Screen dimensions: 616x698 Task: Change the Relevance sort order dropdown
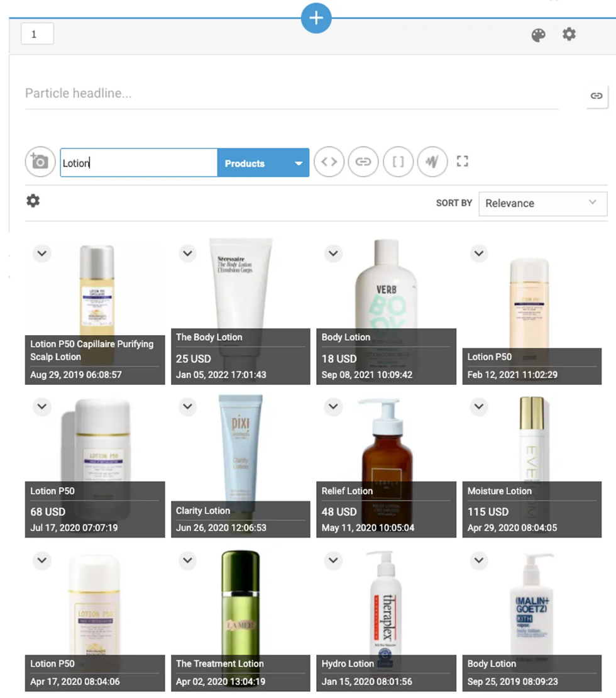(542, 203)
